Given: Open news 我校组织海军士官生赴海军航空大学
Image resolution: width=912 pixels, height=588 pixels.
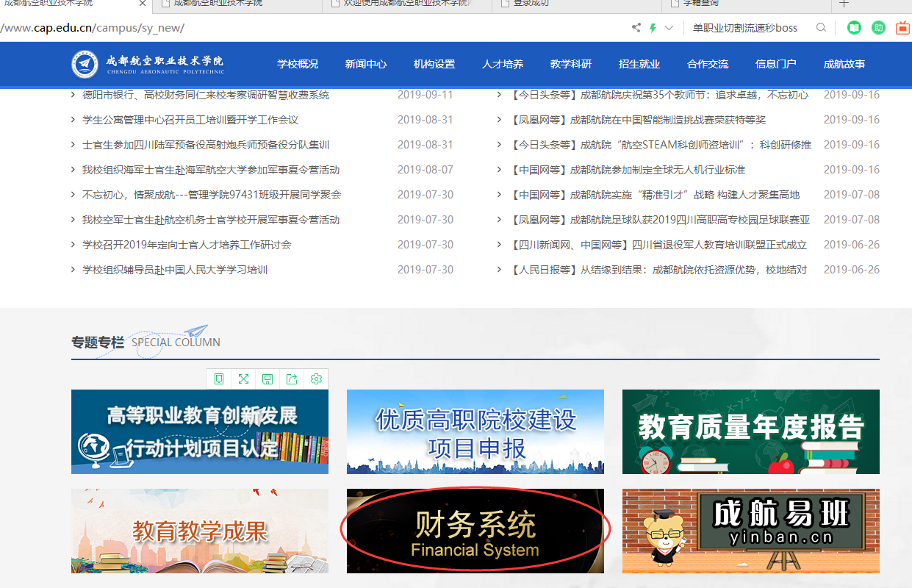Looking at the screenshot, I should click(x=211, y=170).
